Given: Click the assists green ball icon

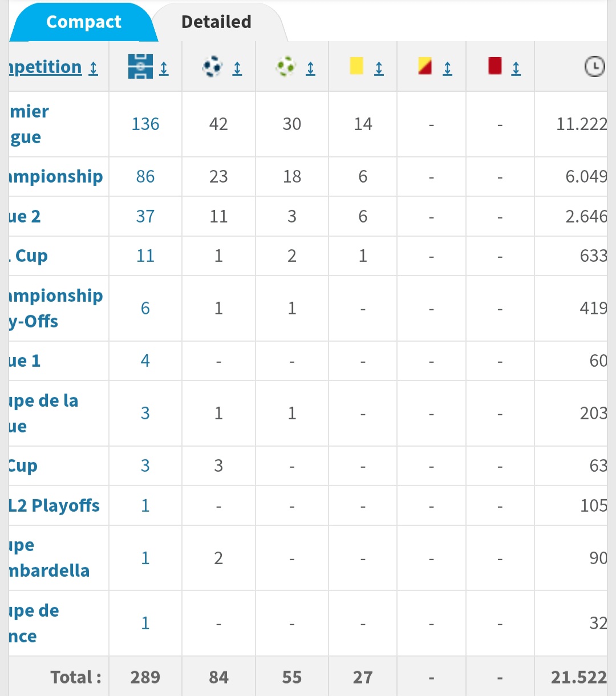Looking at the screenshot, I should click(x=286, y=67).
